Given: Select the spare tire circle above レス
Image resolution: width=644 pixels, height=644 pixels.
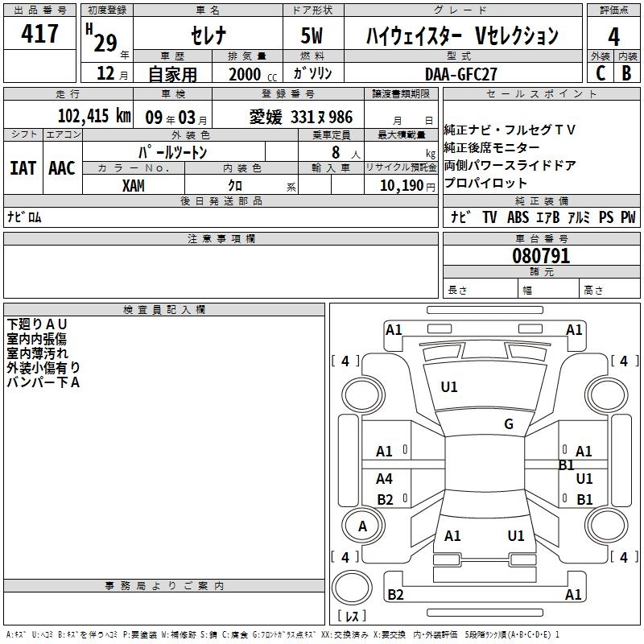Looking at the screenshot, I should coord(352,587).
